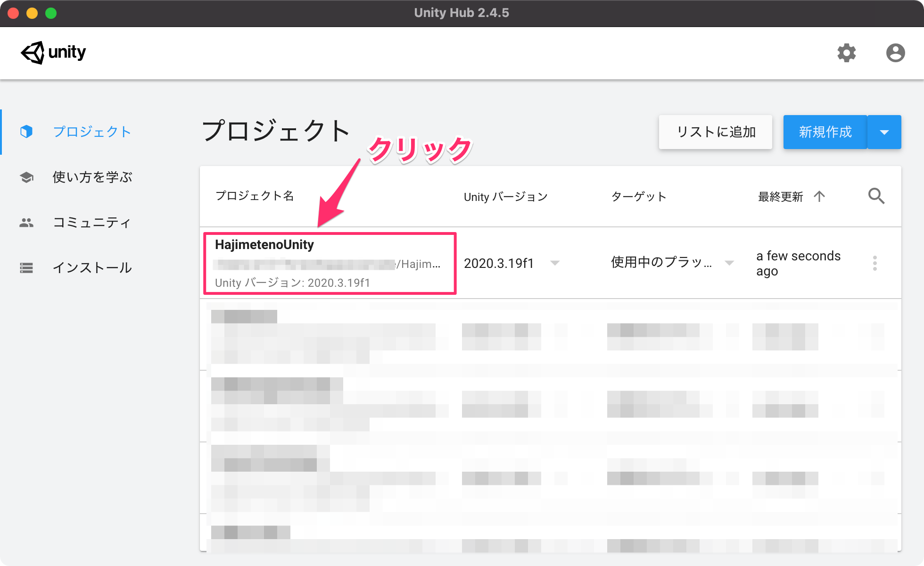Open the user account icon
The image size is (924, 566).
pos(895,53)
